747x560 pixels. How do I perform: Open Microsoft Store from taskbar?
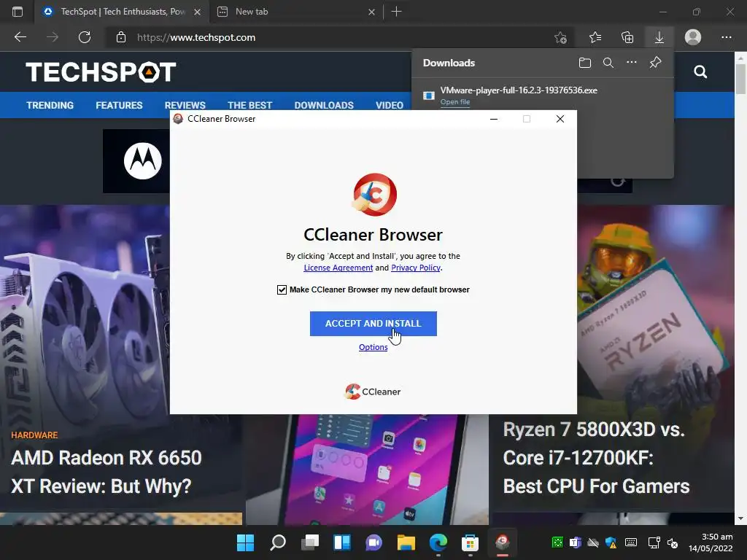[x=471, y=542]
